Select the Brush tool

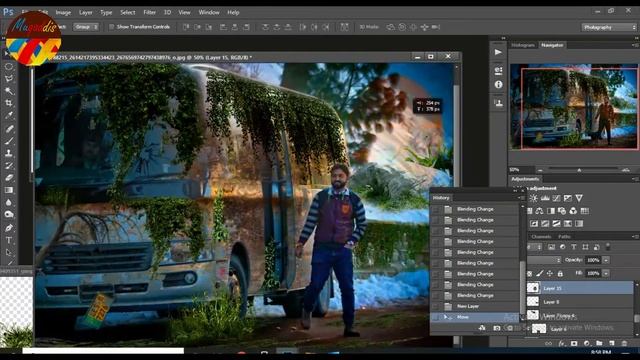9,141
